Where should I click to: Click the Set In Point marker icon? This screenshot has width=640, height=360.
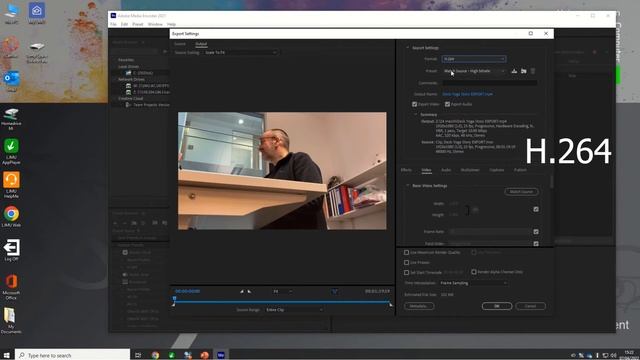[x=242, y=291]
